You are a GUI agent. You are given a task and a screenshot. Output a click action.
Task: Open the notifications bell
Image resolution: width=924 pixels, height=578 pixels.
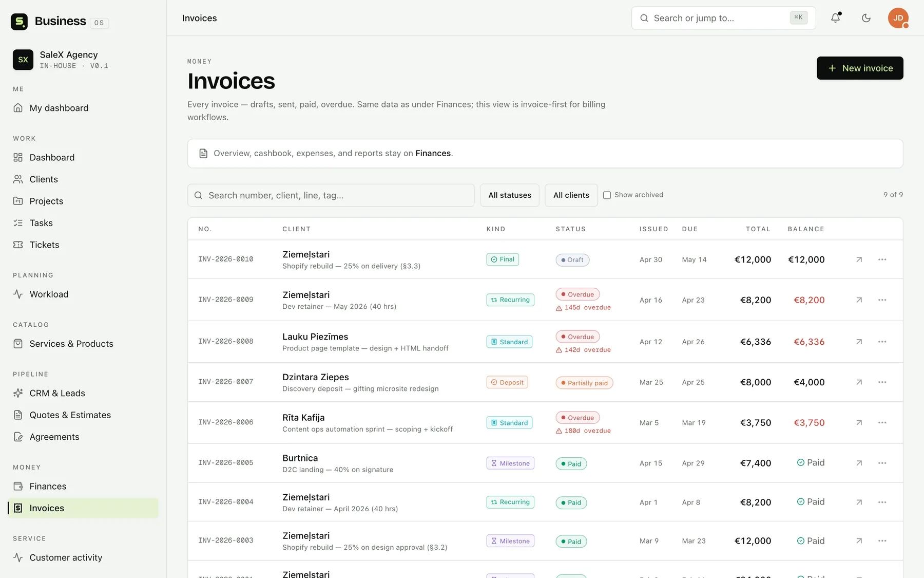click(836, 18)
